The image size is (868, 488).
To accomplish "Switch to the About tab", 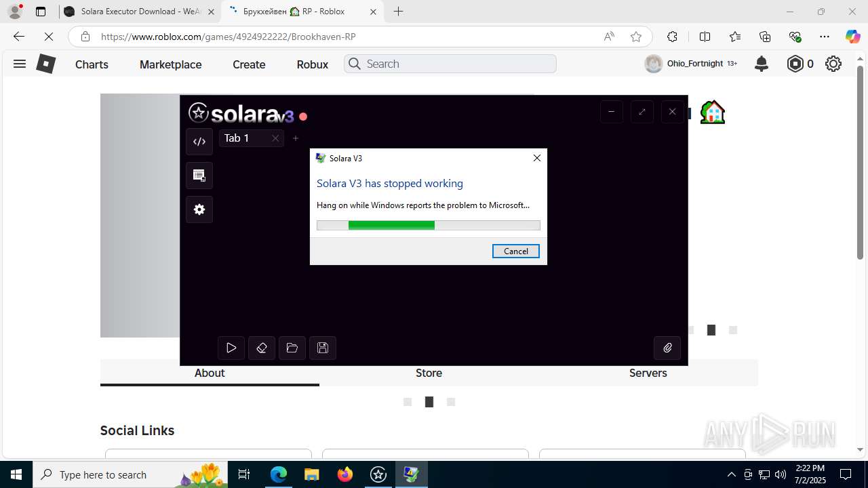I will pyautogui.click(x=210, y=373).
